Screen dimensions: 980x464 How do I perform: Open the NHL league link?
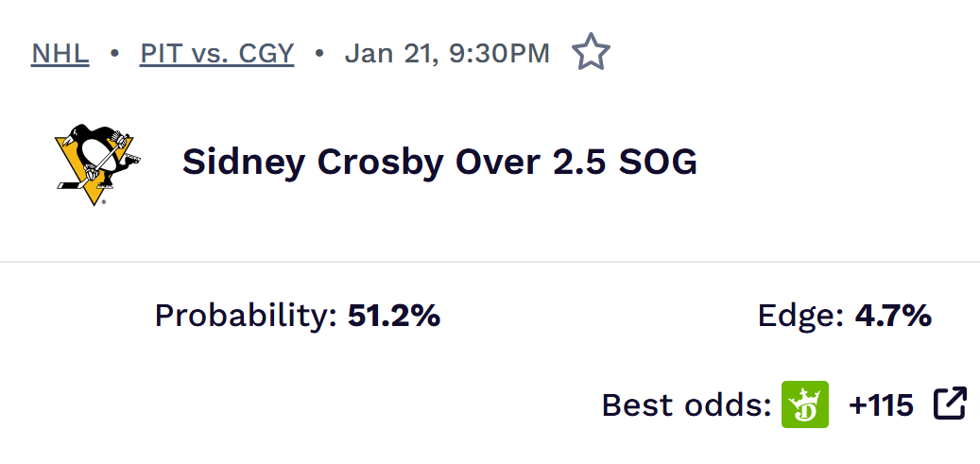click(x=60, y=53)
